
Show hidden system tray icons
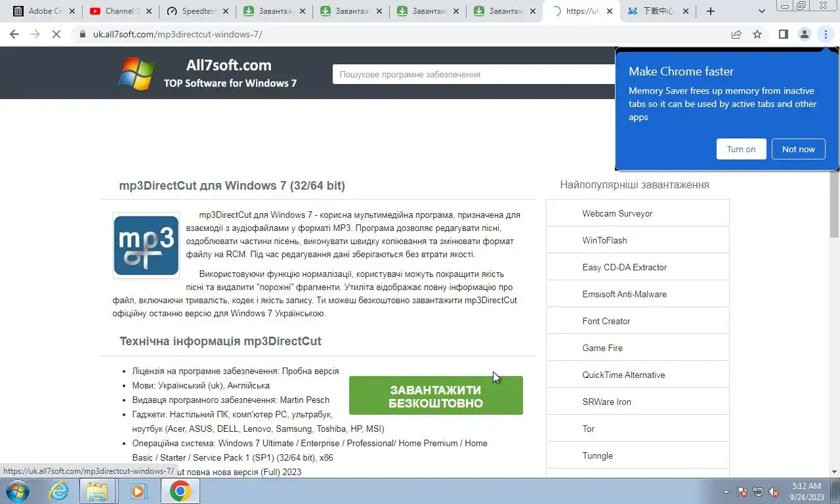coord(726,491)
